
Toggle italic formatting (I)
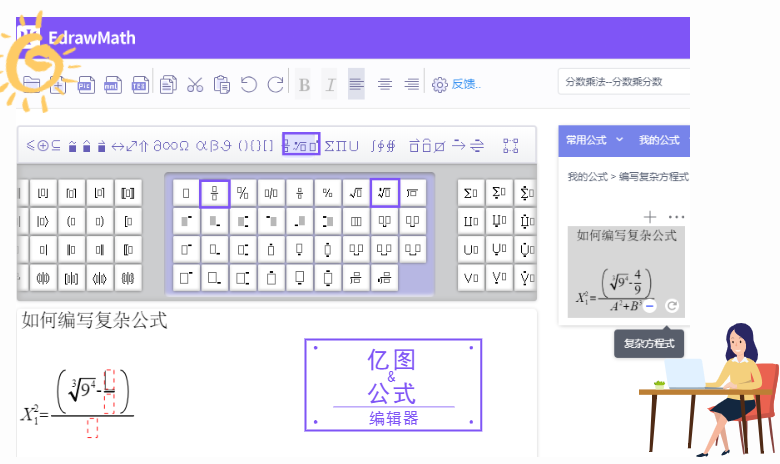(330, 85)
